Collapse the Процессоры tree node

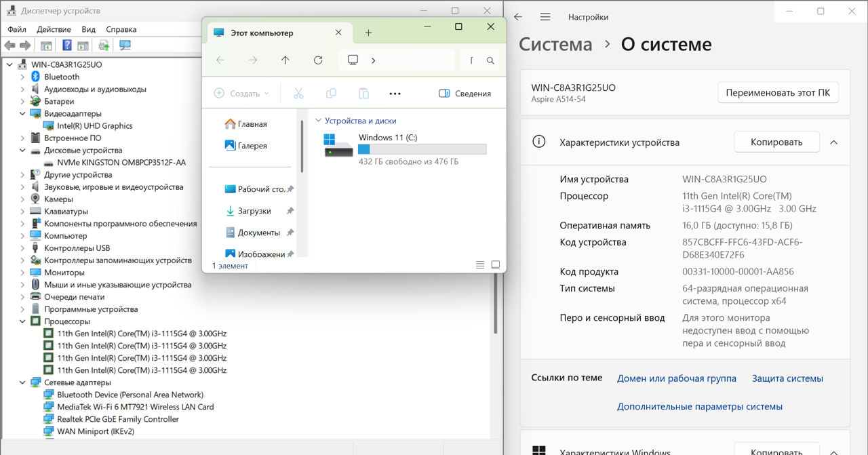pos(22,321)
